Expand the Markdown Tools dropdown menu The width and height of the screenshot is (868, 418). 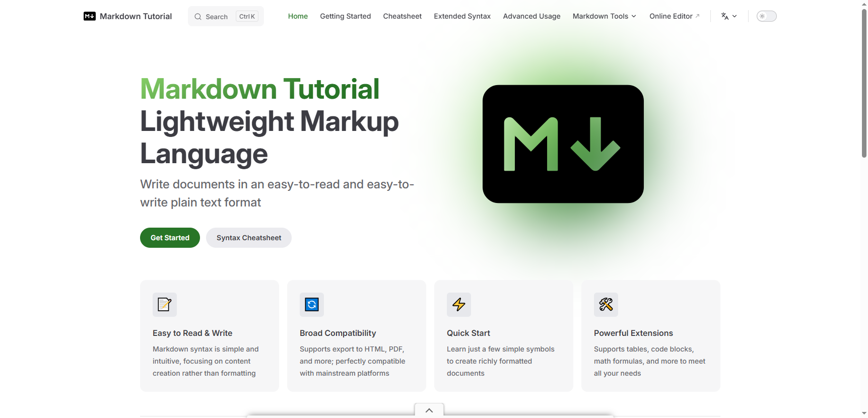[605, 16]
